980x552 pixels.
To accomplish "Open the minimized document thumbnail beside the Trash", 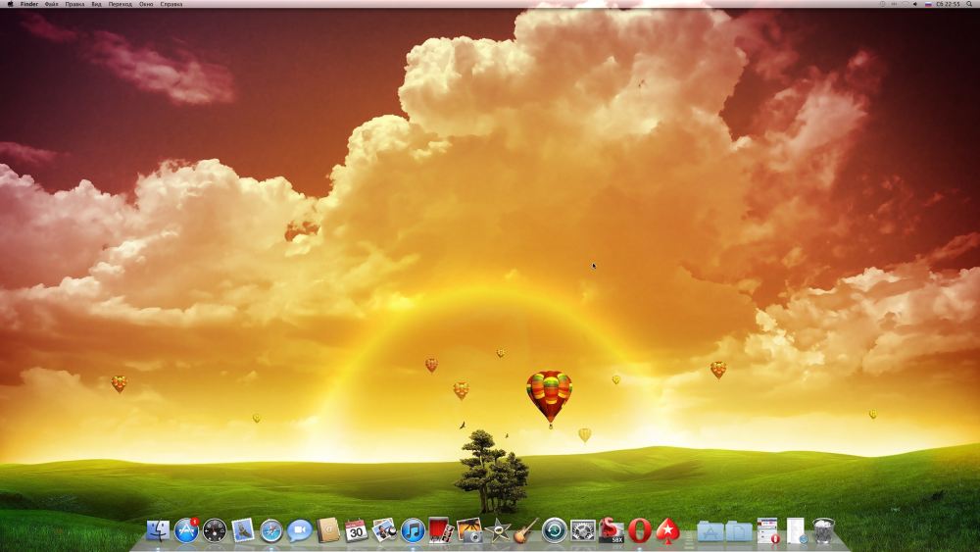I will click(796, 530).
